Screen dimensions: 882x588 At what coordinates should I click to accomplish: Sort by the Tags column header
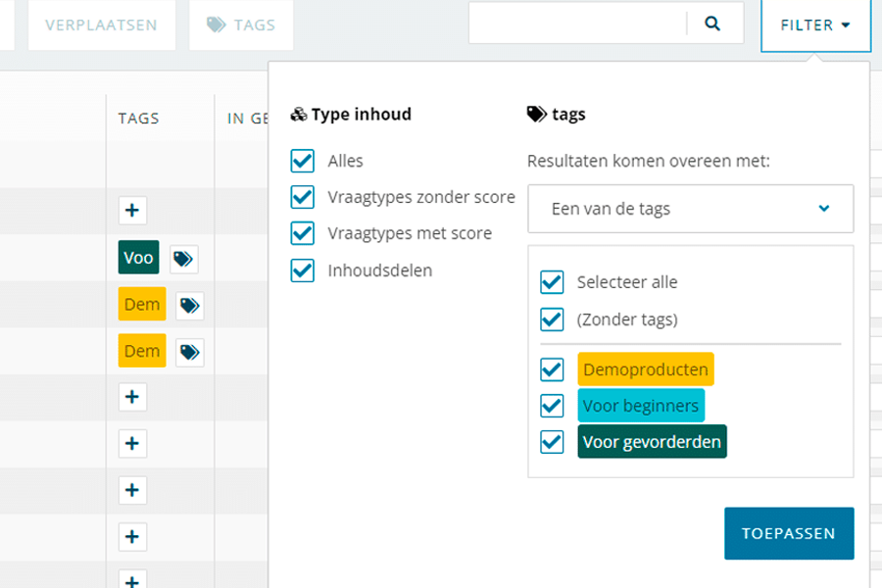[139, 119]
